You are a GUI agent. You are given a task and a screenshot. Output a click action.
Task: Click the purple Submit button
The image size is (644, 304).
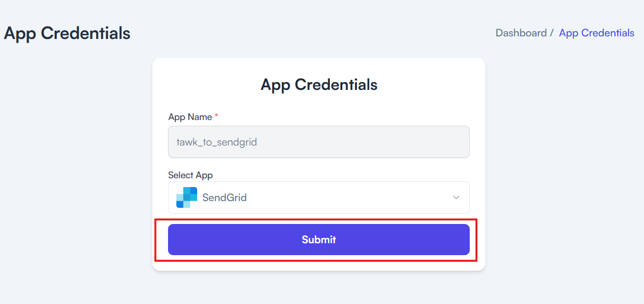pyautogui.click(x=319, y=240)
